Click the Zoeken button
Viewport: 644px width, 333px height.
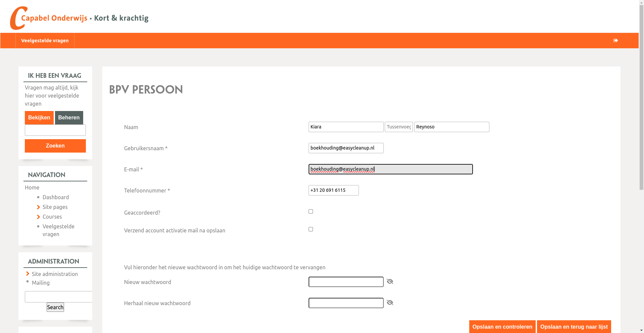[x=55, y=146]
